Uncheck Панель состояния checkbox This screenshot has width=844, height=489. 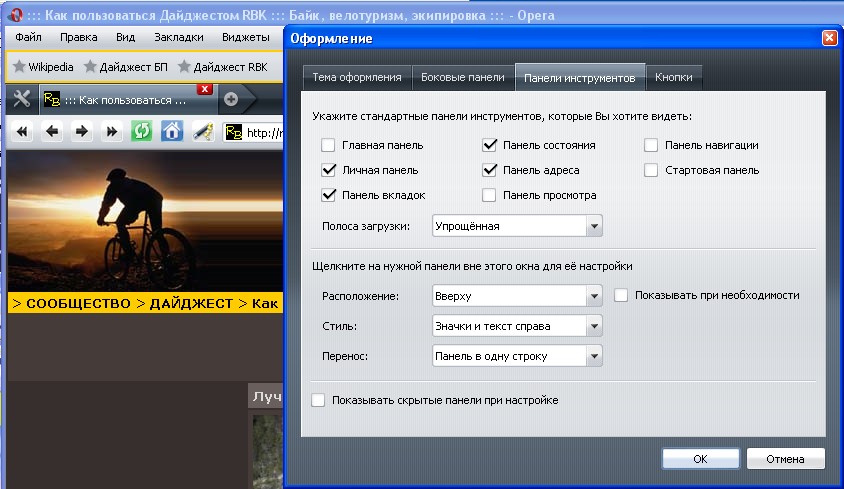[x=490, y=145]
